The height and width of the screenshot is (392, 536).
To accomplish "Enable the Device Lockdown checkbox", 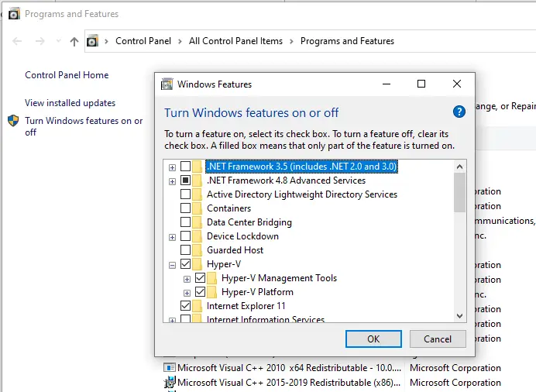I will [x=185, y=236].
